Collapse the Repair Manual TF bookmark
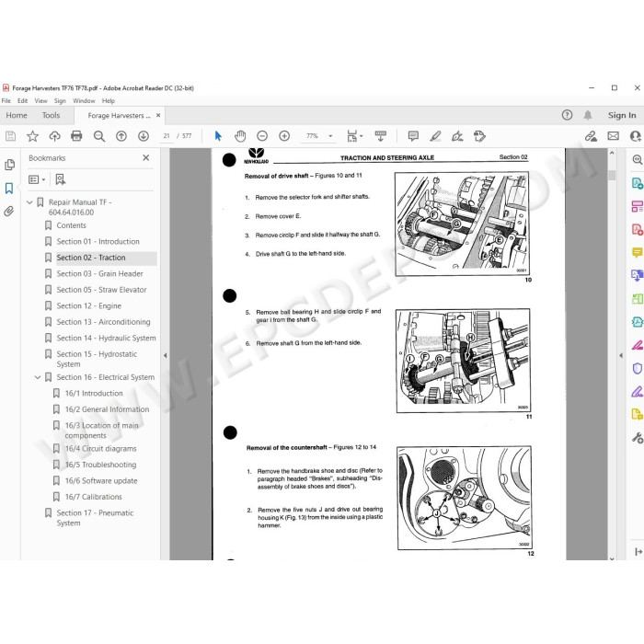This screenshot has height=644, width=644. click(29, 202)
